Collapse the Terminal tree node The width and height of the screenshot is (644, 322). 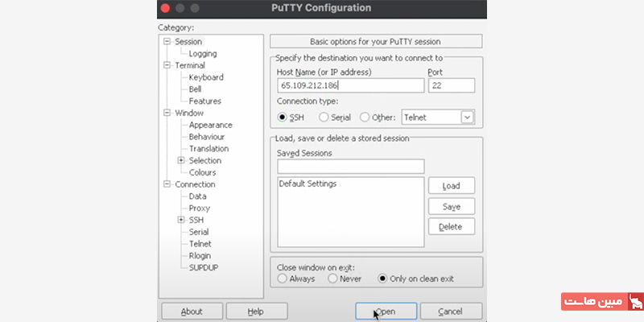167,65
